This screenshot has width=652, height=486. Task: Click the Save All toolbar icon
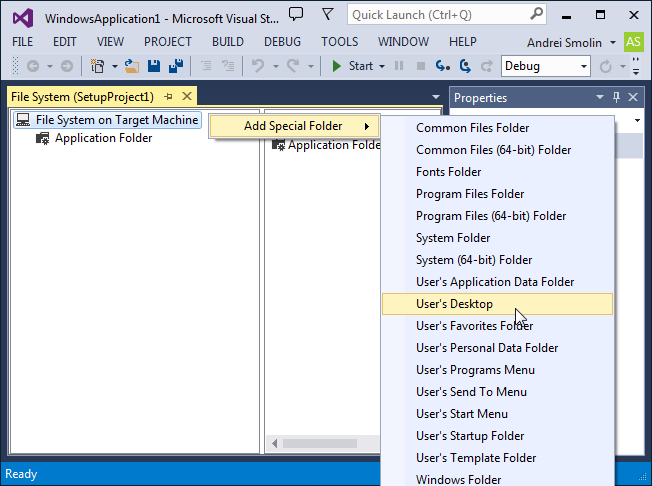[x=176, y=66]
